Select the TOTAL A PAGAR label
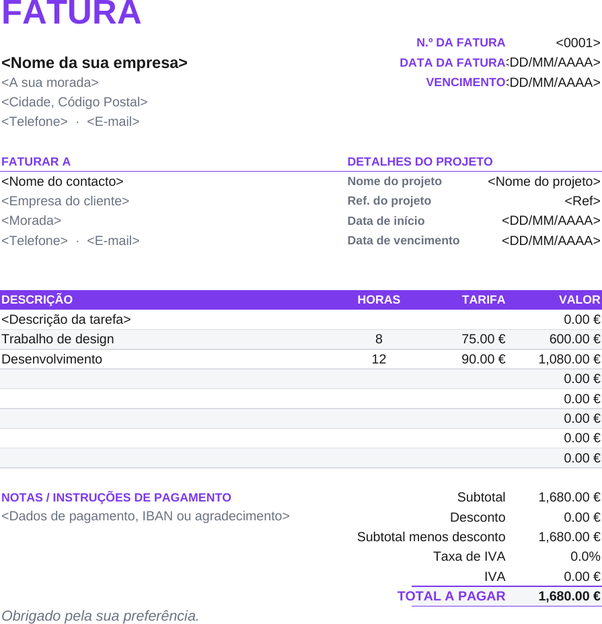Viewport: 602px width, 624px height. tap(451, 596)
